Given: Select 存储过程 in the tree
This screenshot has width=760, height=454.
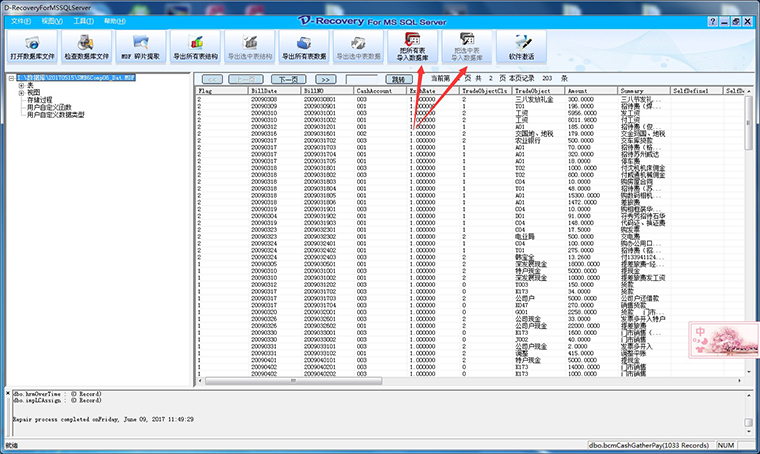Looking at the screenshot, I should click(39, 100).
